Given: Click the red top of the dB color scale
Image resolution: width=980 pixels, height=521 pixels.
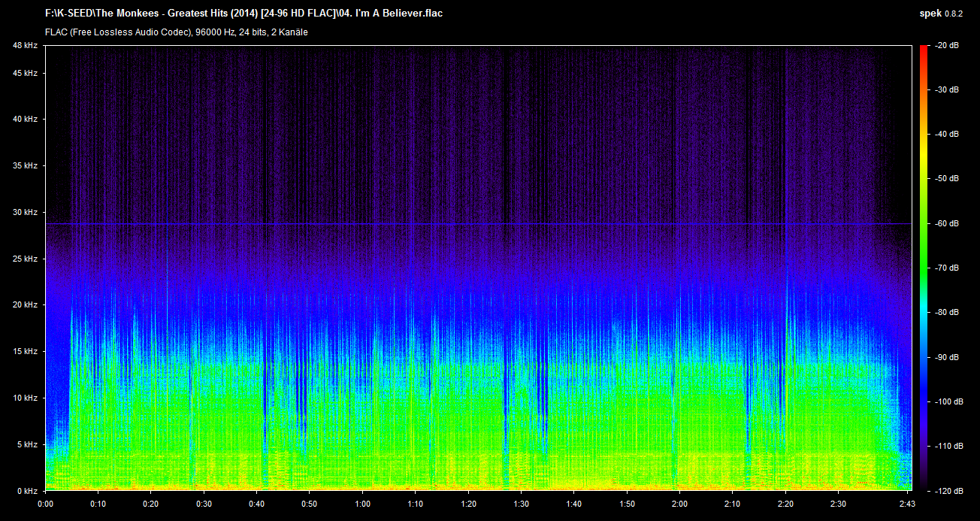Looking at the screenshot, I should tap(923, 51).
